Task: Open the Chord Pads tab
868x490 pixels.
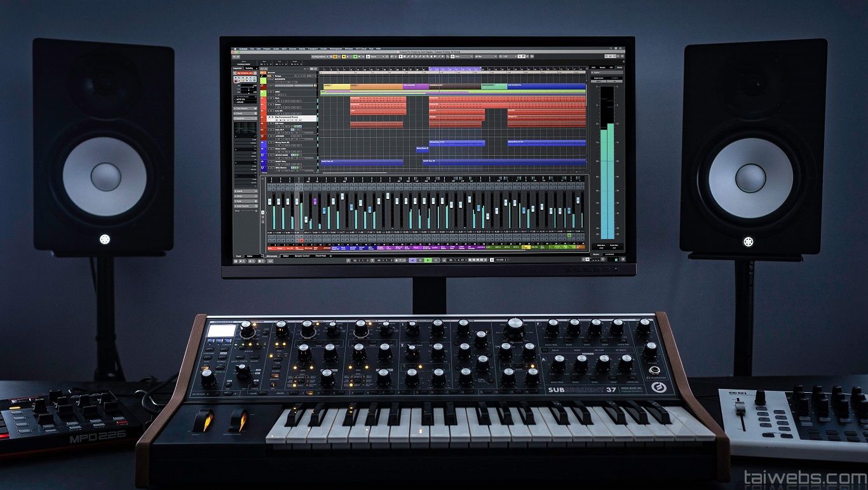Action: [321, 255]
